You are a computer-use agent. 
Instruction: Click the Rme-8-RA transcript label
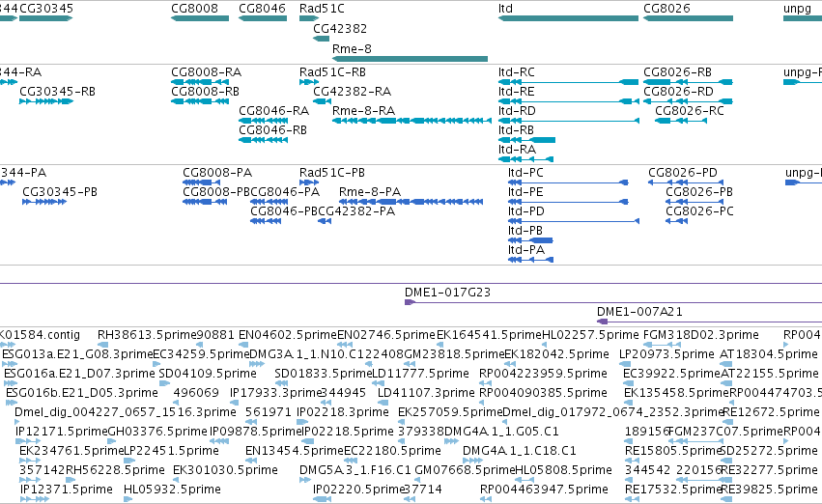coord(364,110)
